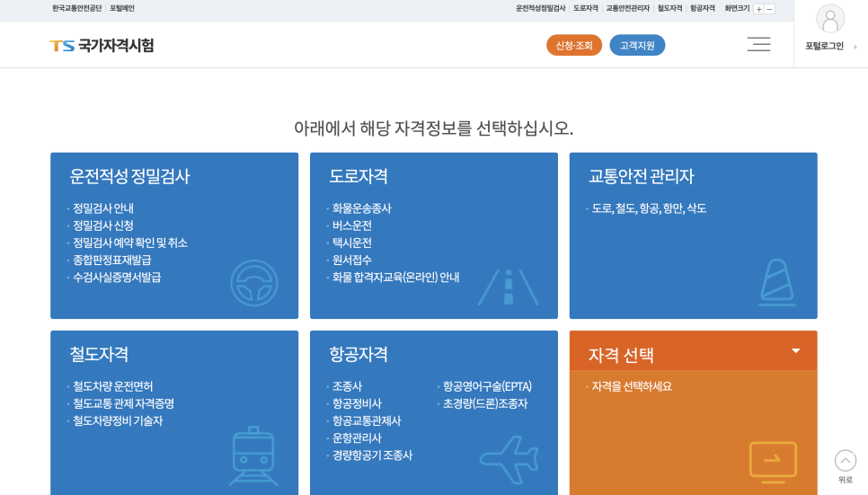Click the monitor icon in 자격 선택 card
Image resolution: width=868 pixels, height=495 pixels.
point(773,462)
